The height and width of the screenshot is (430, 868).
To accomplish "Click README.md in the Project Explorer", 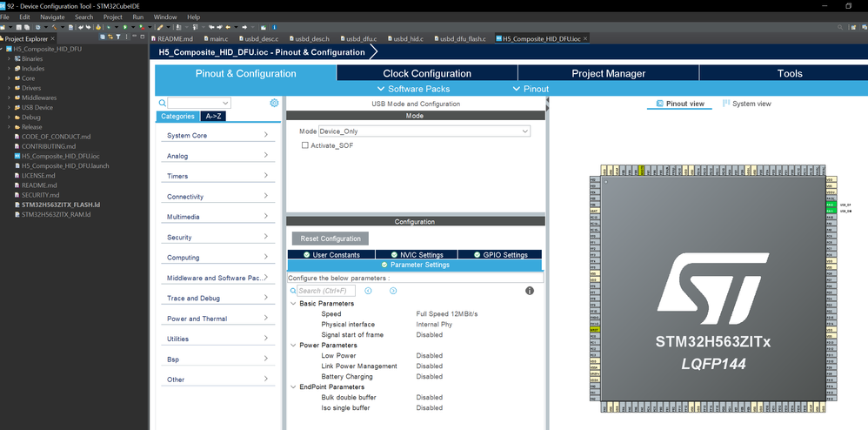I will coord(39,185).
